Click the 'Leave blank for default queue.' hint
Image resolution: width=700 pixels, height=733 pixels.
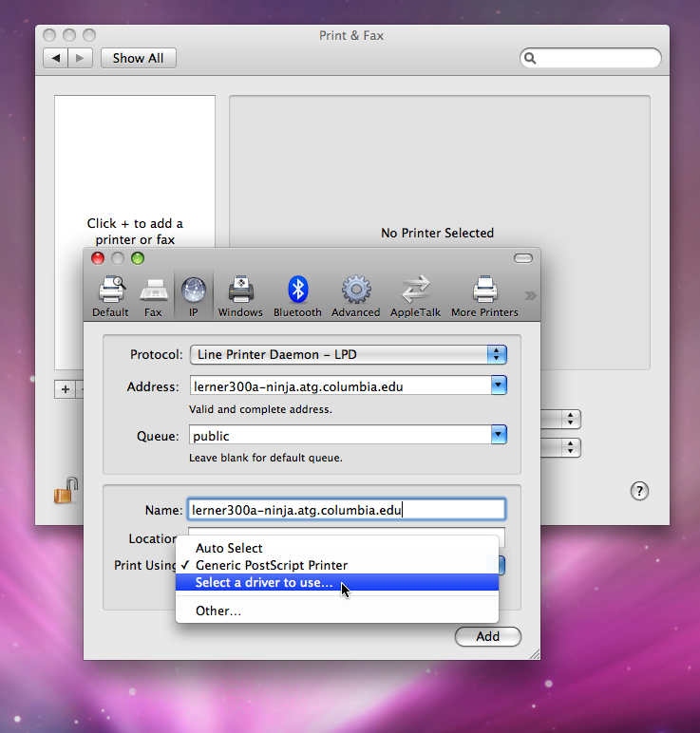pyautogui.click(x=266, y=458)
